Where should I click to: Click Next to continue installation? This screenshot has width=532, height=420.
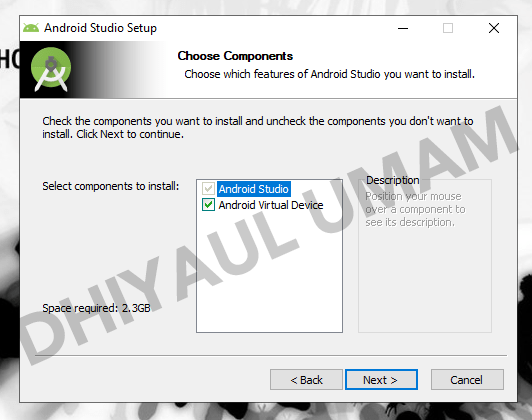381,380
